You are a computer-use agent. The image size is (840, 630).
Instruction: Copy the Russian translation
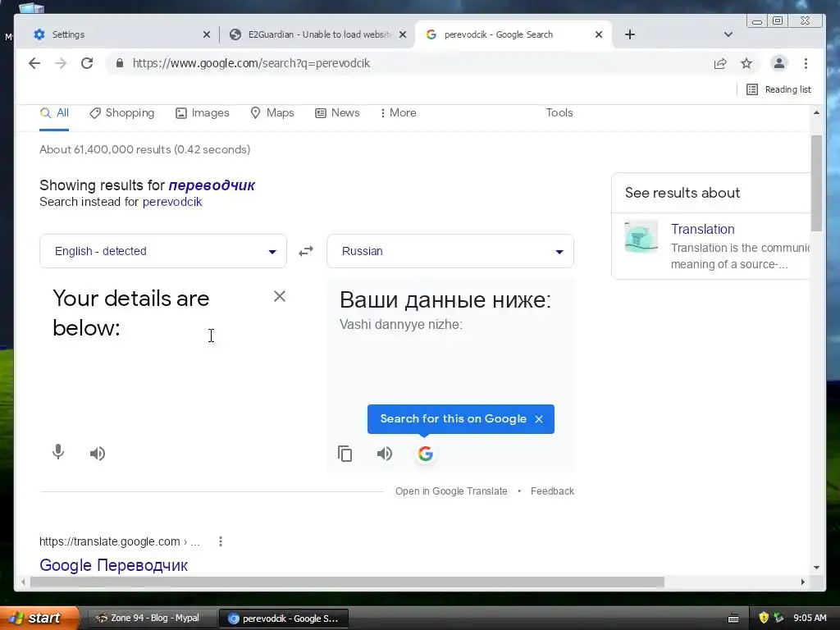coord(345,454)
